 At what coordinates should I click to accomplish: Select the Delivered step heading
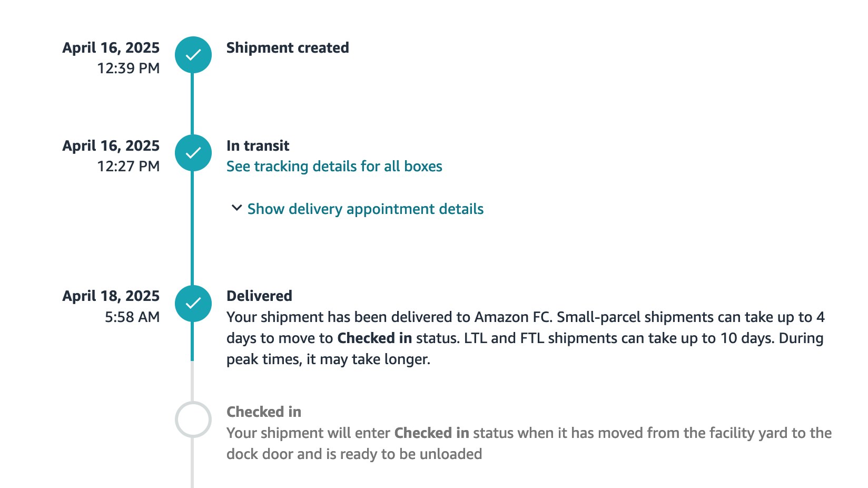tap(259, 296)
